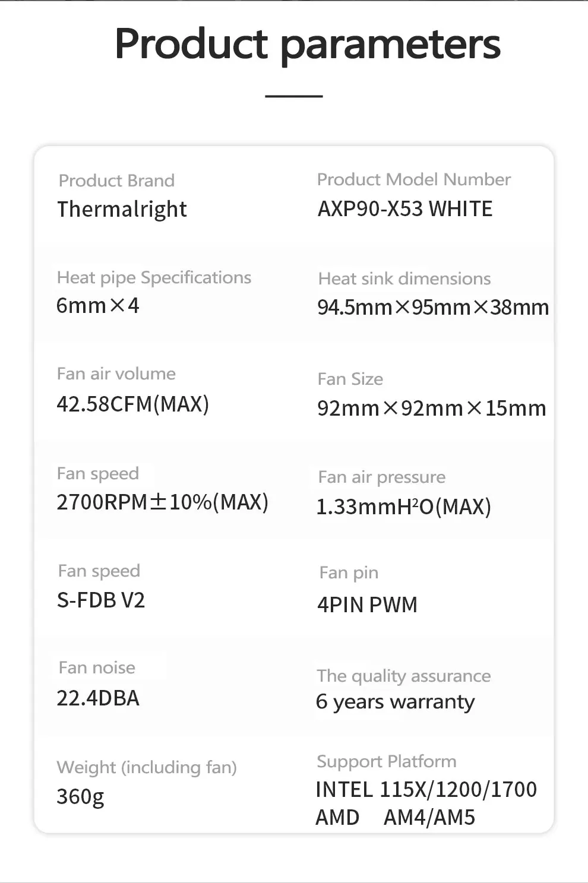Select the S-FDB V2 text

coord(101,600)
